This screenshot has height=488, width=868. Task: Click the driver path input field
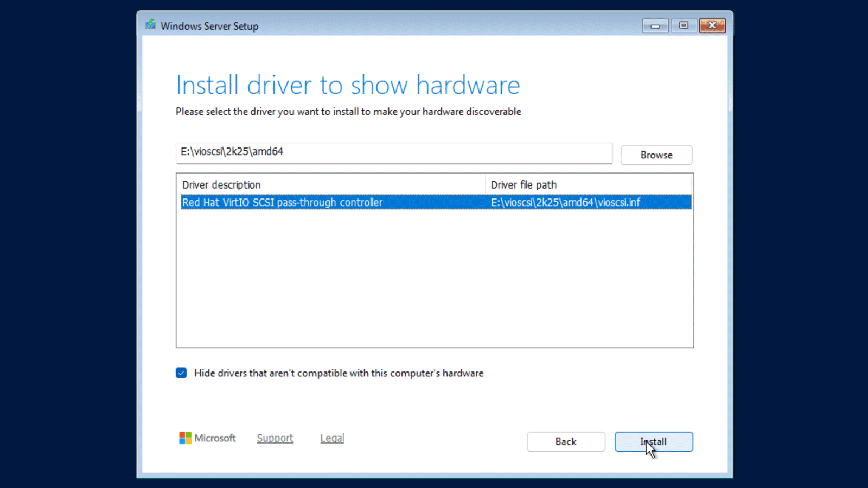click(394, 153)
